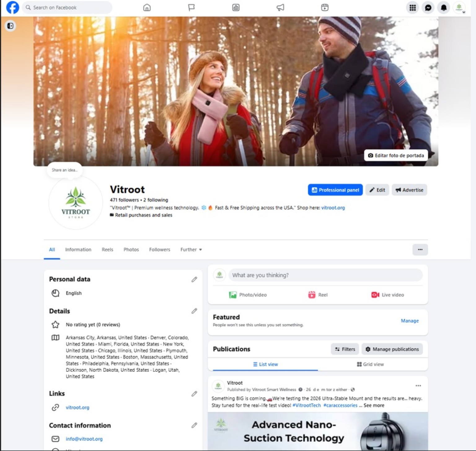Edit Links with pencil icon

194,394
